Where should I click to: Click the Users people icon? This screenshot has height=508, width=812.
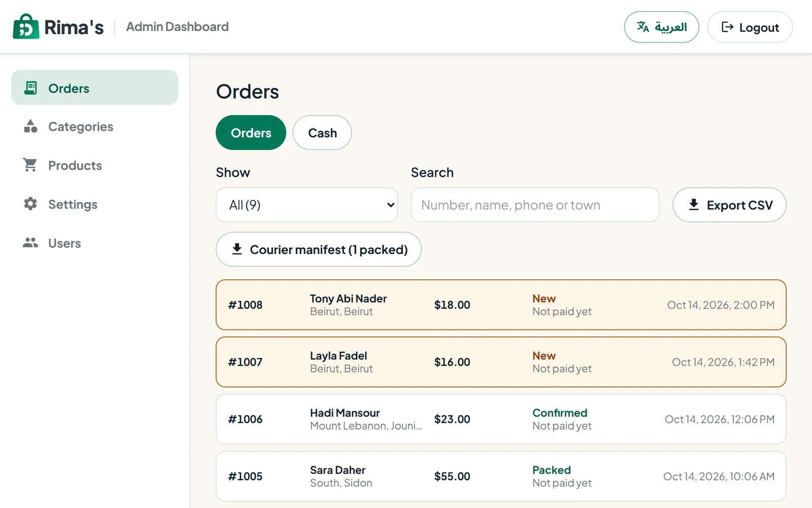(30, 243)
